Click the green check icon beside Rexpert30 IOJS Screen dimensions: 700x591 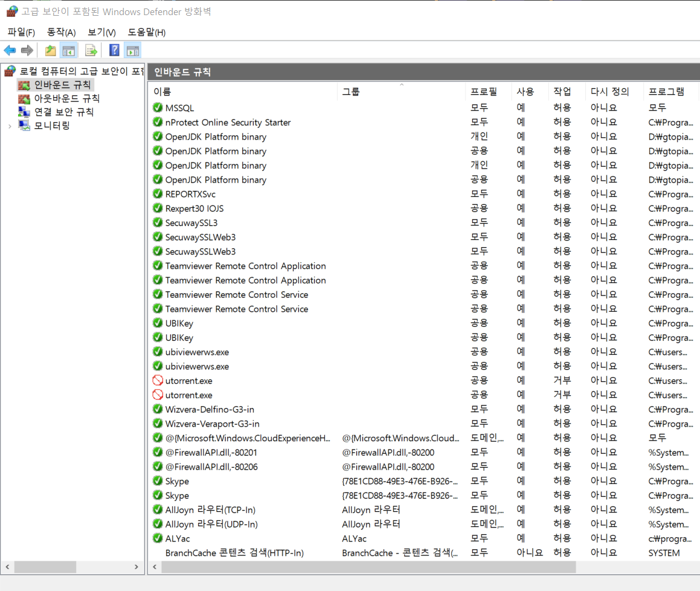(158, 208)
